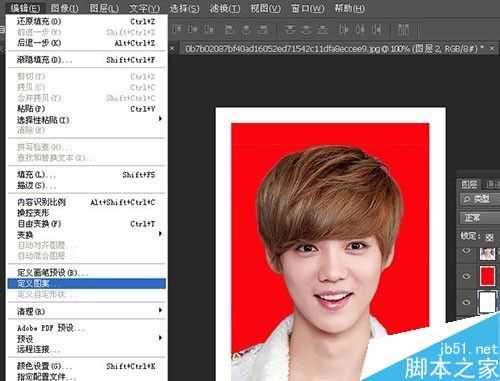The image size is (500, 381).
Task: Choose 自由变换 menu entry
Action: [x=87, y=224]
